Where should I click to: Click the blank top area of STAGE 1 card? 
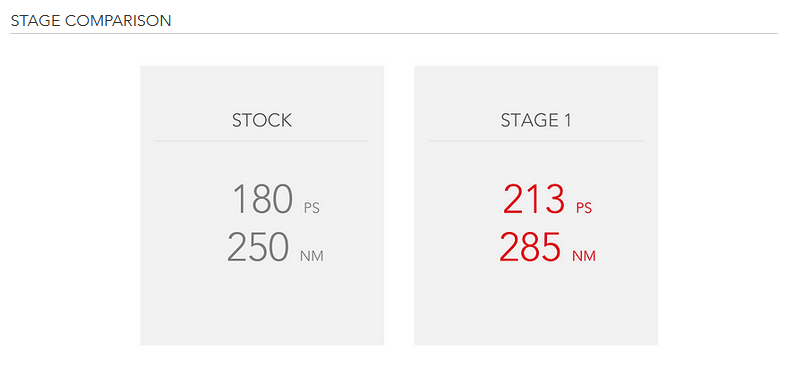click(x=536, y=87)
